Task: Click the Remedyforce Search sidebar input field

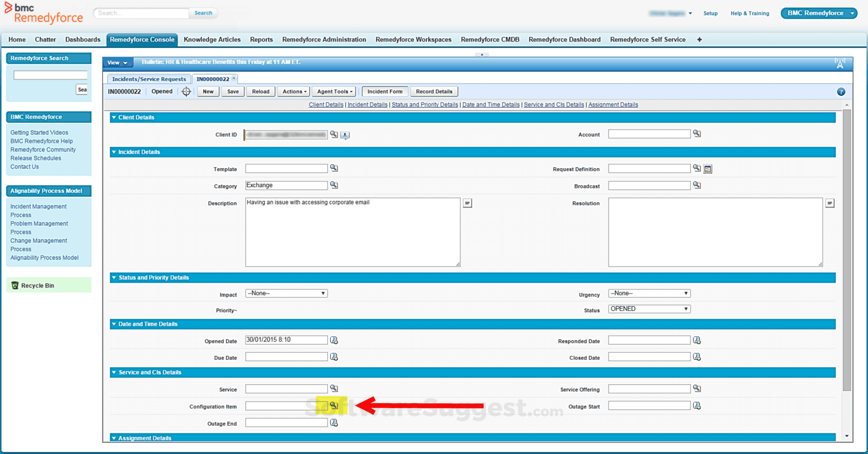Action: (50, 75)
